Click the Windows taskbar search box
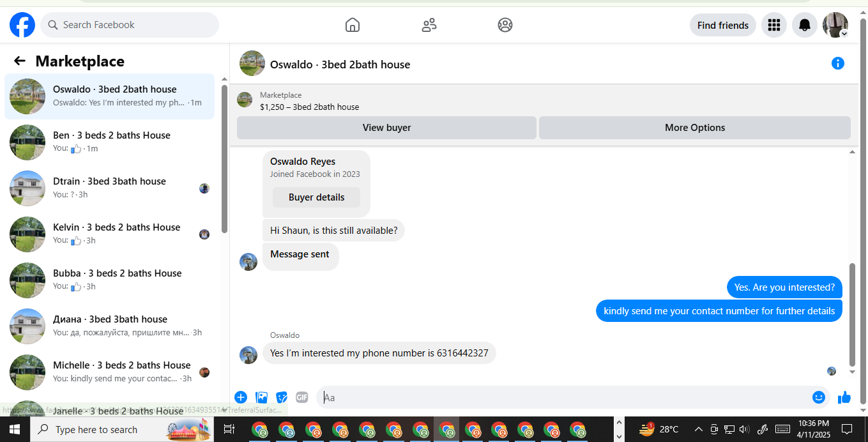Screen dimensions: 868x442 point(122,429)
